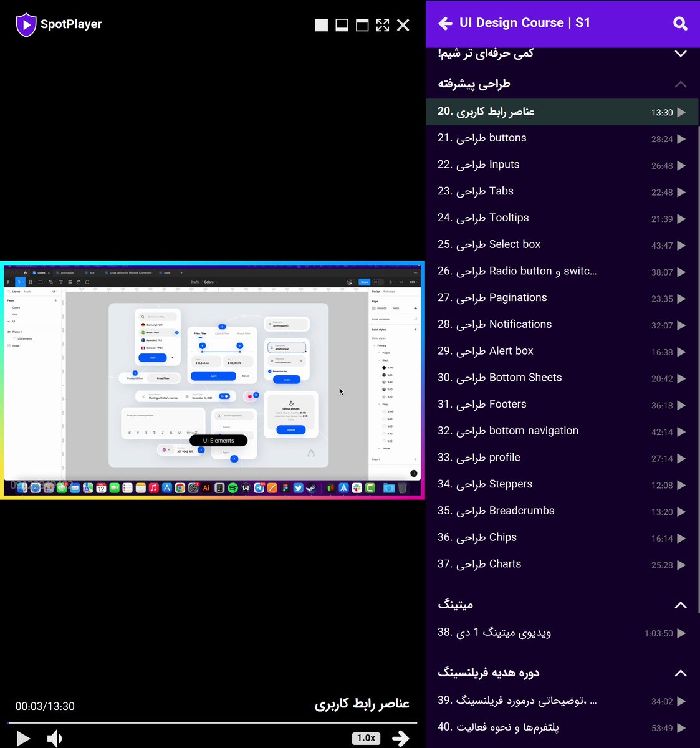Viewport: 700px width, 748px height.
Task: Change playback speed 1.0x
Action: click(366, 738)
